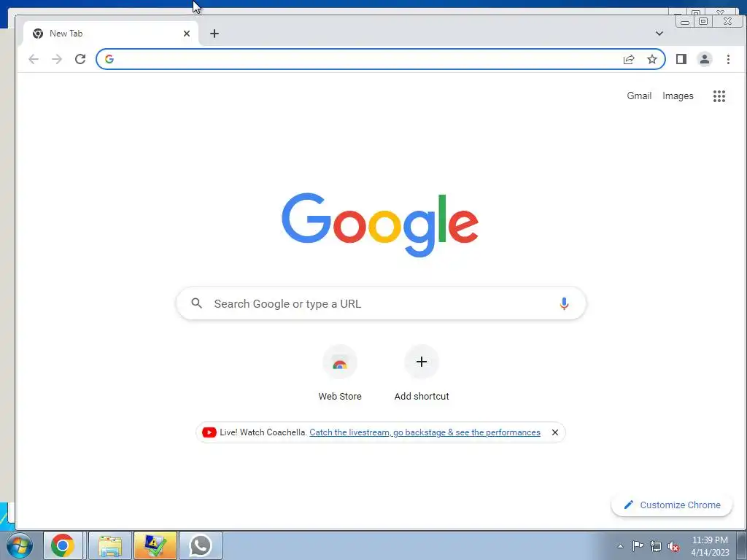
Task: Click the Chrome taskbar icon
Action: [x=63, y=545]
